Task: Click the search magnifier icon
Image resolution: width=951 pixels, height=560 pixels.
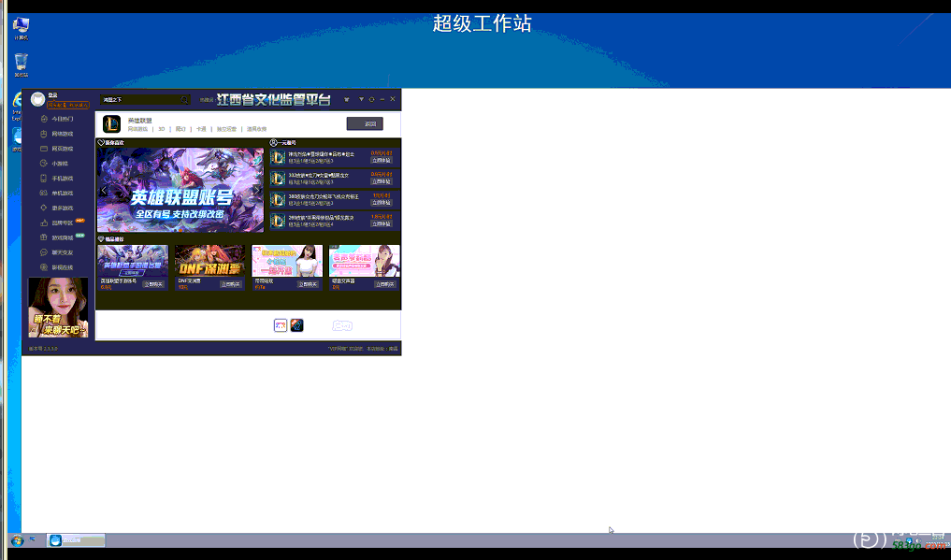Action: click(184, 99)
